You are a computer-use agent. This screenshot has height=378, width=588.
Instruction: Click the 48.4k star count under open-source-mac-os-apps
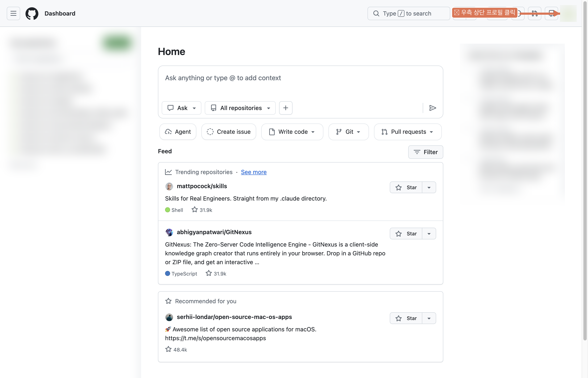point(176,349)
